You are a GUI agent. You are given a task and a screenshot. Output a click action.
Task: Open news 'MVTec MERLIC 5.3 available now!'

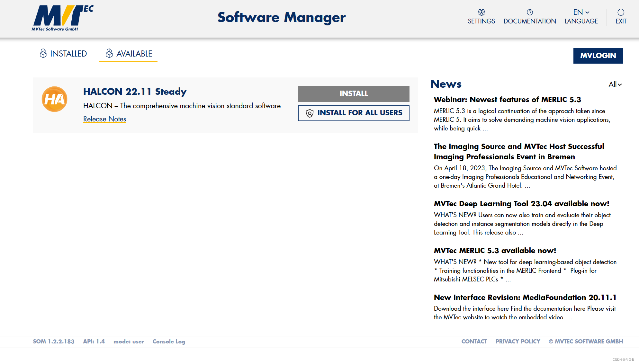[x=495, y=251]
